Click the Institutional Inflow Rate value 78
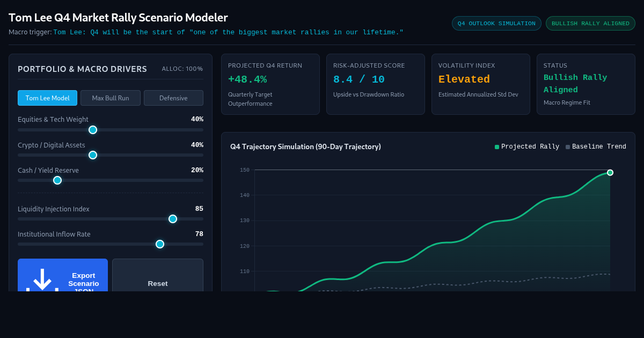 point(199,234)
